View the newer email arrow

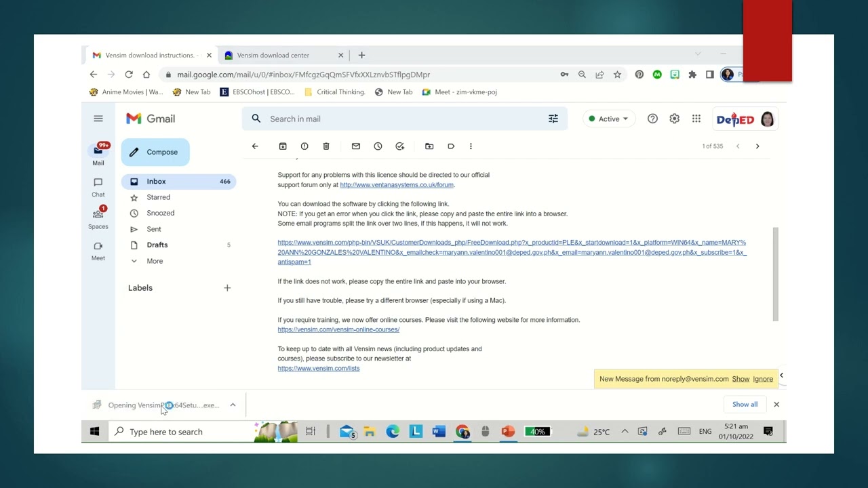[738, 146]
